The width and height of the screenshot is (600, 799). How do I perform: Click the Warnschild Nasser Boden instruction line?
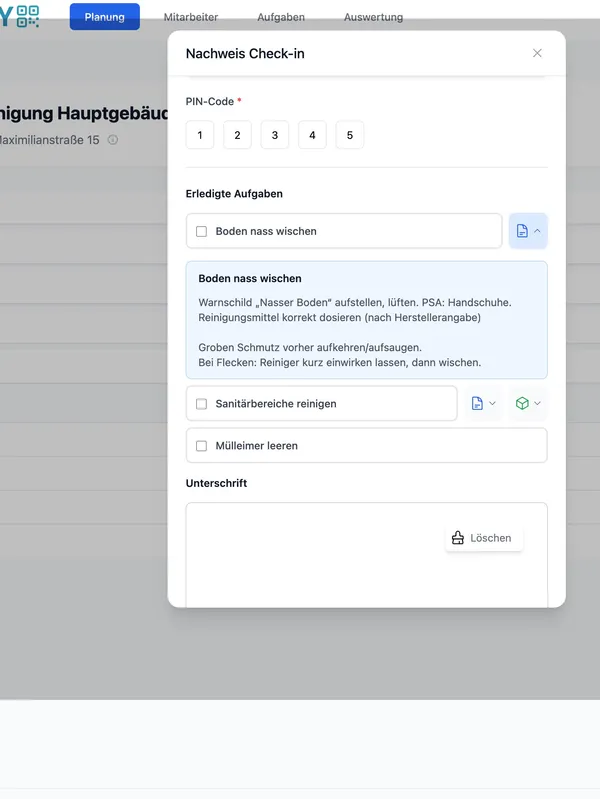pyautogui.click(x=355, y=302)
